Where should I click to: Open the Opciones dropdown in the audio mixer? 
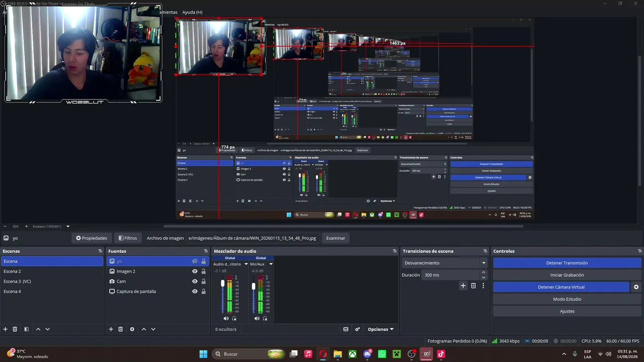pyautogui.click(x=380, y=329)
